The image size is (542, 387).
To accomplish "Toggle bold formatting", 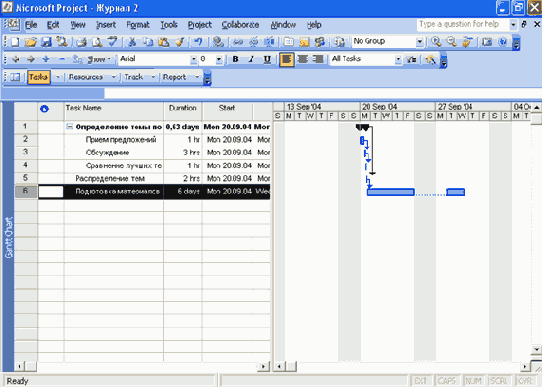I will pos(235,59).
